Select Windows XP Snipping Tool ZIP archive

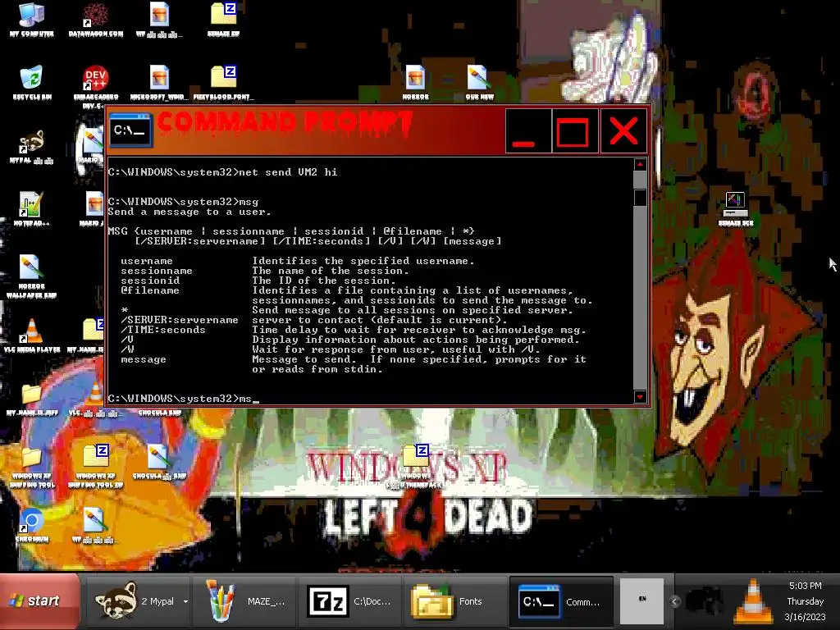[96, 466]
